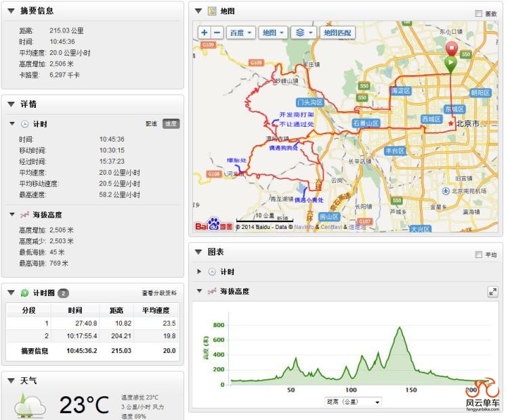The image size is (508, 420).
Task: Zoom out the map with minus button
Action: click(x=217, y=33)
